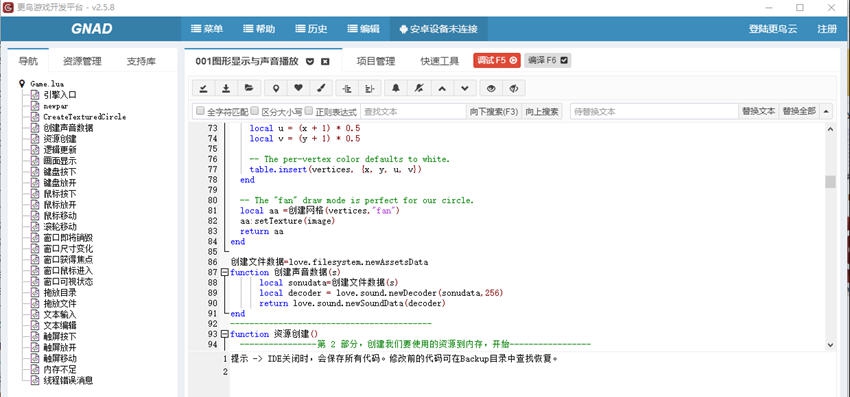Viewport: 850px width, 397px height.
Task: Click the open folder toolbar icon
Action: point(249,88)
